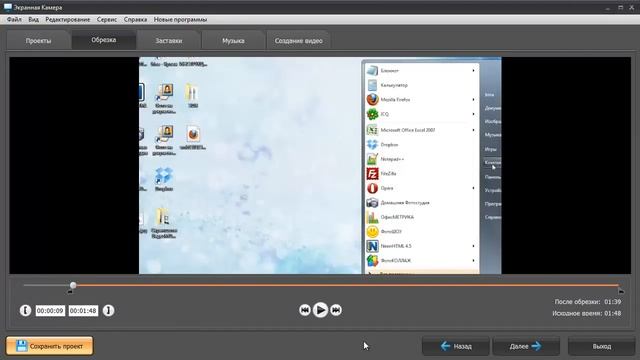
Task: Click the Далее button
Action: tap(526, 346)
